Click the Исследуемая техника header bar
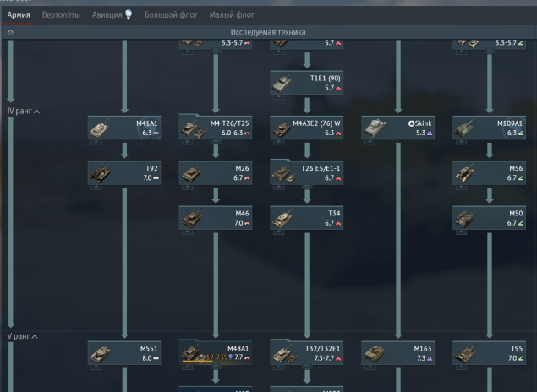The image size is (537, 392). click(268, 32)
